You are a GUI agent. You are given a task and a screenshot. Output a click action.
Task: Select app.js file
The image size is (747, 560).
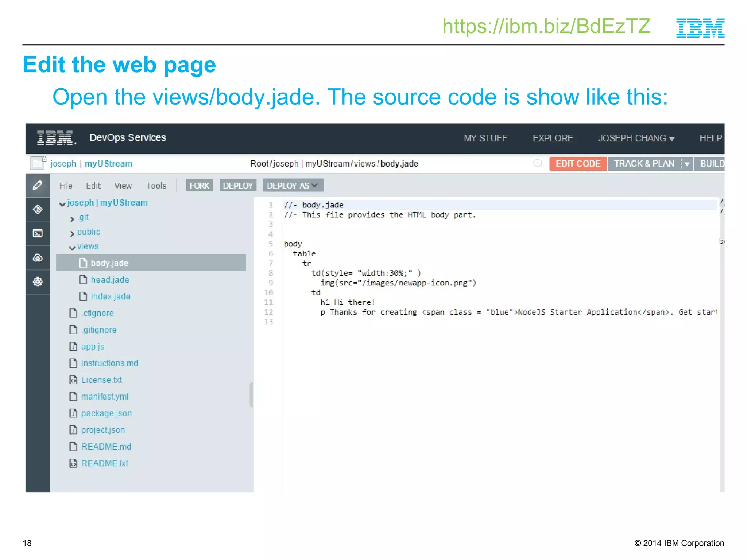(93, 346)
